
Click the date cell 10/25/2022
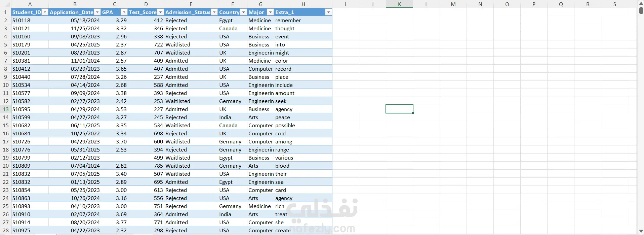75,133
